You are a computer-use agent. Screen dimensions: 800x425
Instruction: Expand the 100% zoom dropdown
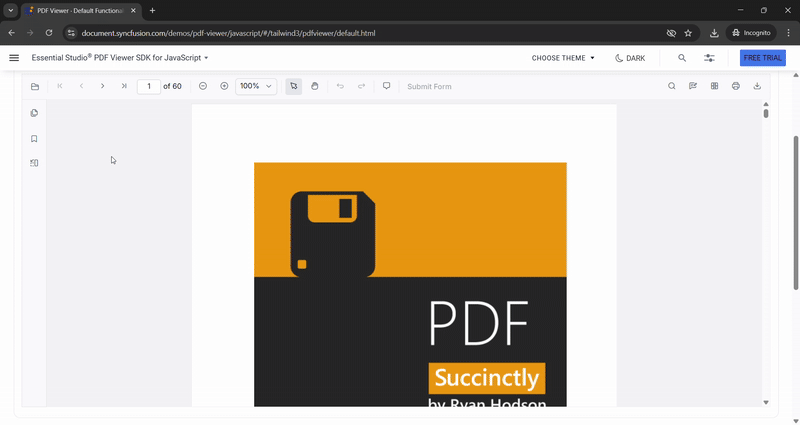(x=256, y=87)
